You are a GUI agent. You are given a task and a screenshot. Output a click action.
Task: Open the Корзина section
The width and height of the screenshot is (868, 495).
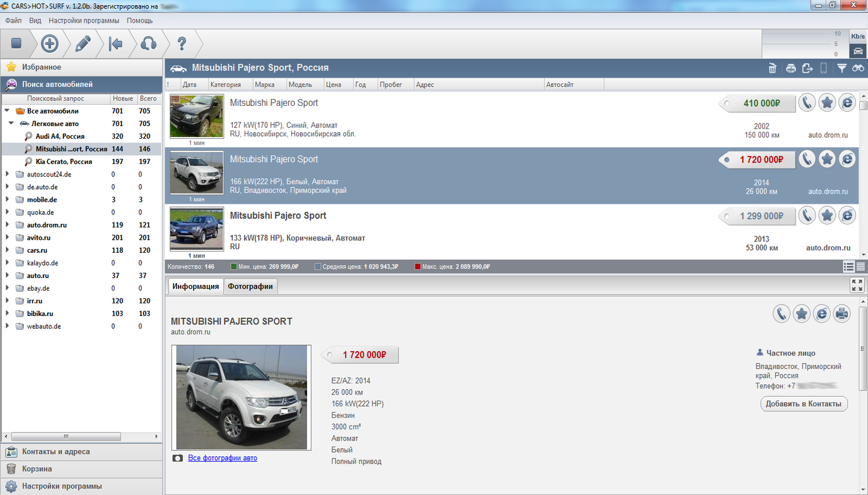82,469
